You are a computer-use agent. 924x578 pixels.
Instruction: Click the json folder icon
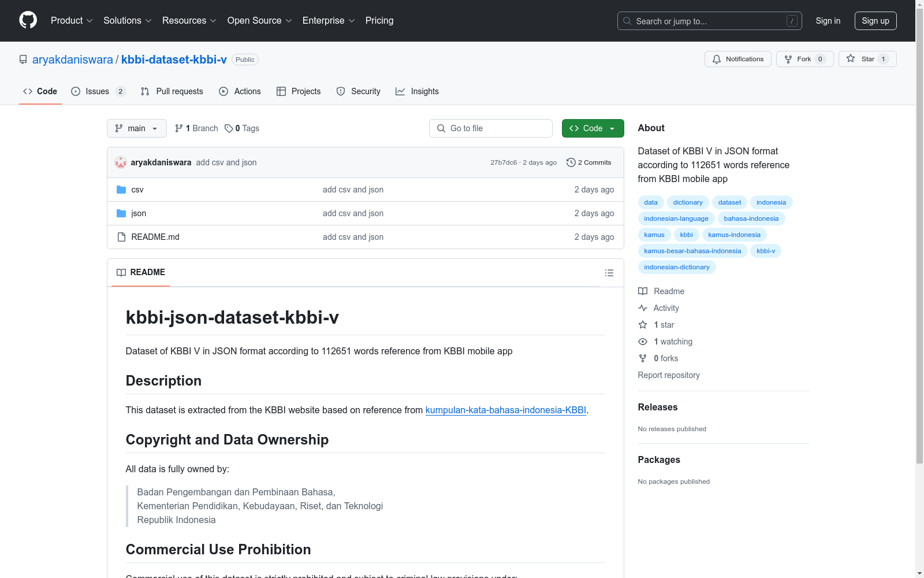click(121, 213)
